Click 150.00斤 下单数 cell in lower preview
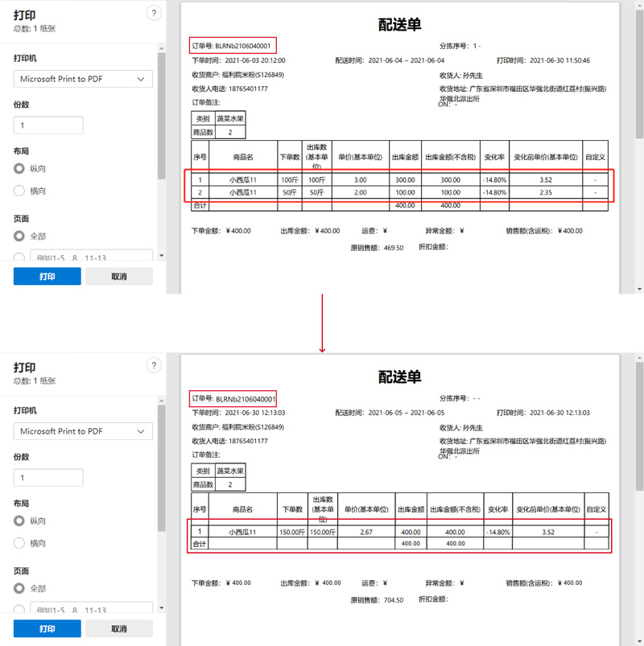The height and width of the screenshot is (646, 644). click(292, 533)
